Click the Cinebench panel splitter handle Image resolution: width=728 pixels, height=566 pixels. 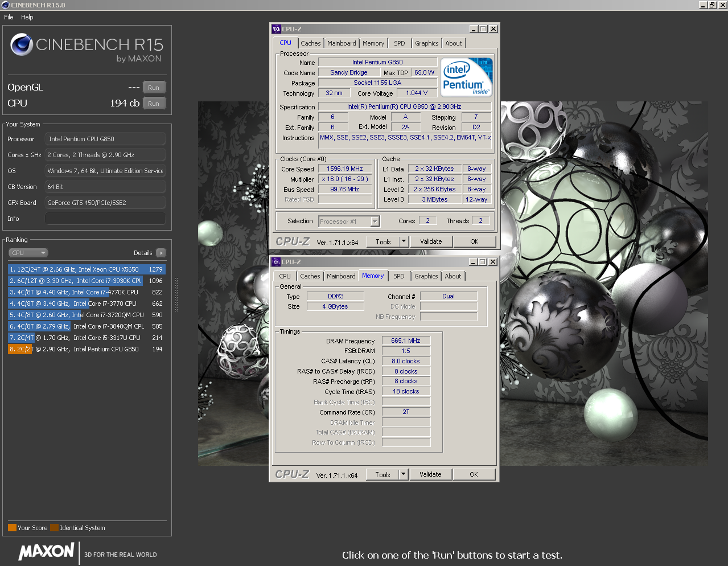click(176, 295)
